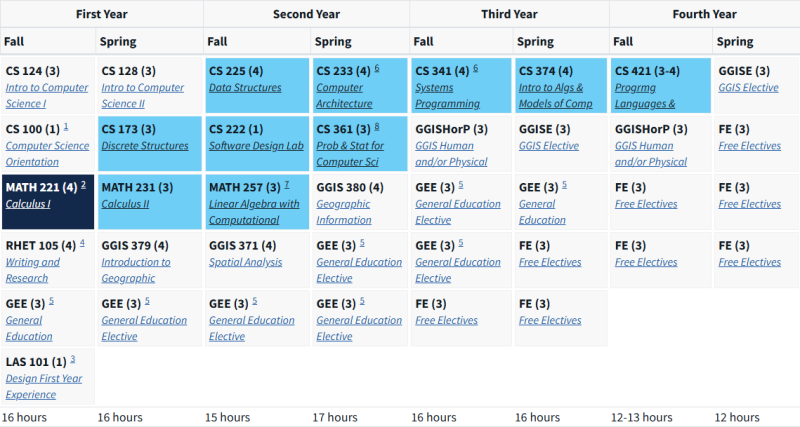Viewport: 800px width, 427px height.
Task: Click the CS 173 (3) course heading
Action: pyautogui.click(x=129, y=129)
